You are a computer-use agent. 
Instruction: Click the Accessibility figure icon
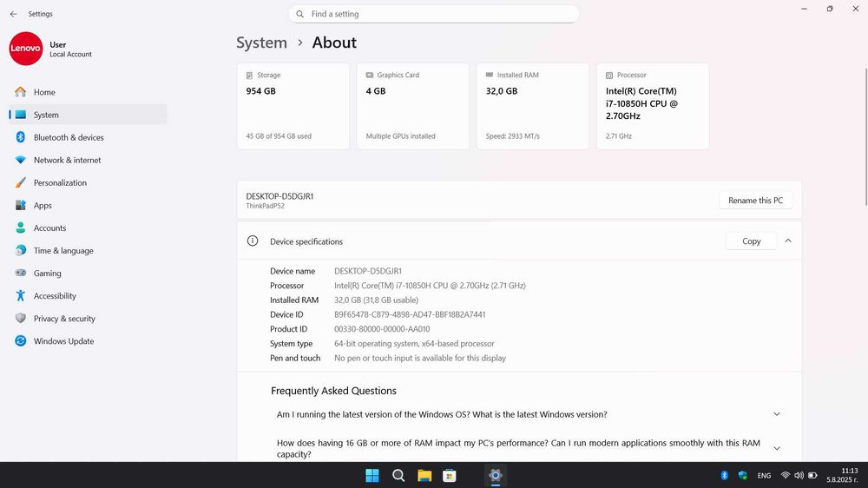coord(21,296)
